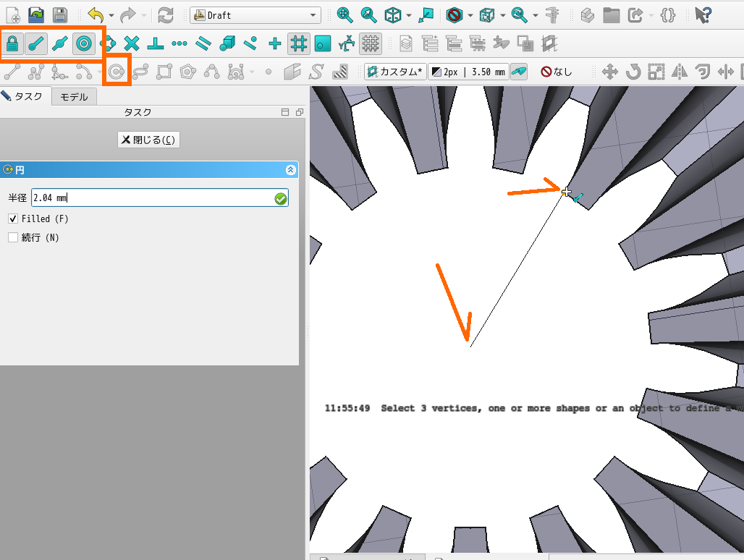Image resolution: width=744 pixels, height=560 pixels.
Task: Enable snap to midpoint
Action: pos(60,44)
